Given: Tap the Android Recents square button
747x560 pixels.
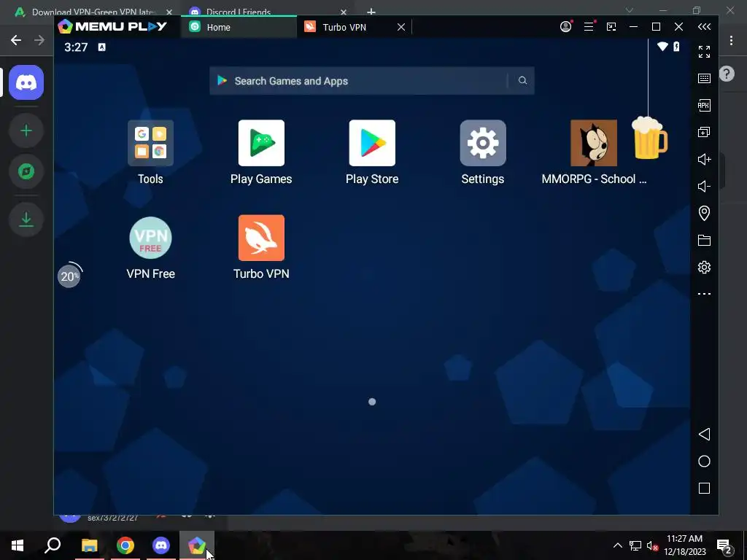Looking at the screenshot, I should coord(704,488).
